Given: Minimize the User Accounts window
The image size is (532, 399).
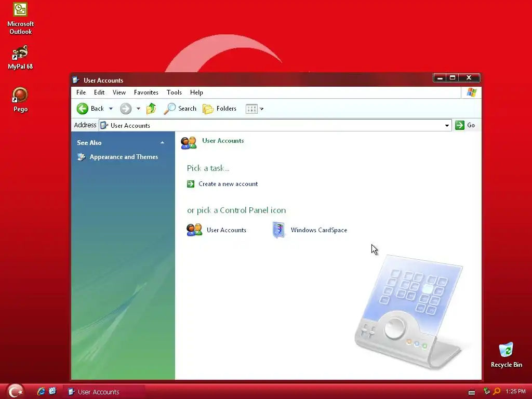Looking at the screenshot, I should click(440, 78).
